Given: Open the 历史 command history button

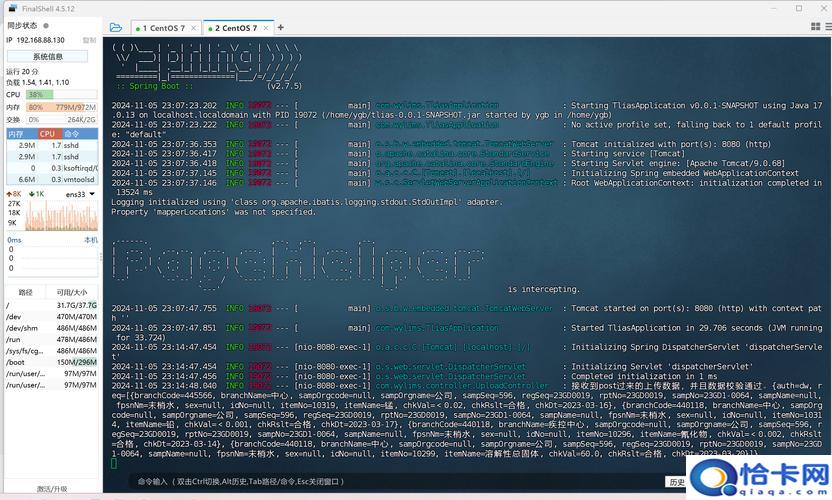Looking at the screenshot, I should (x=677, y=482).
